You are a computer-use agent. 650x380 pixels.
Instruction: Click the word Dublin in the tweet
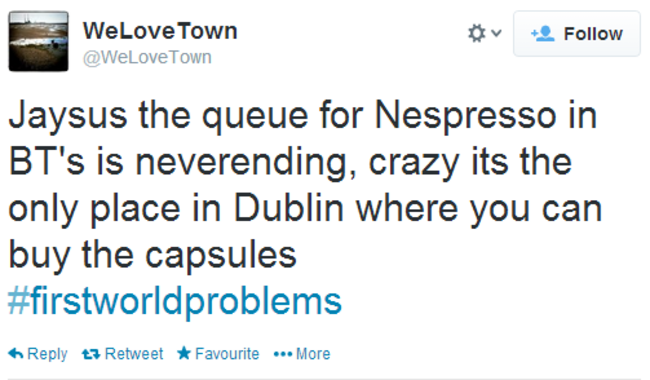click(289, 208)
